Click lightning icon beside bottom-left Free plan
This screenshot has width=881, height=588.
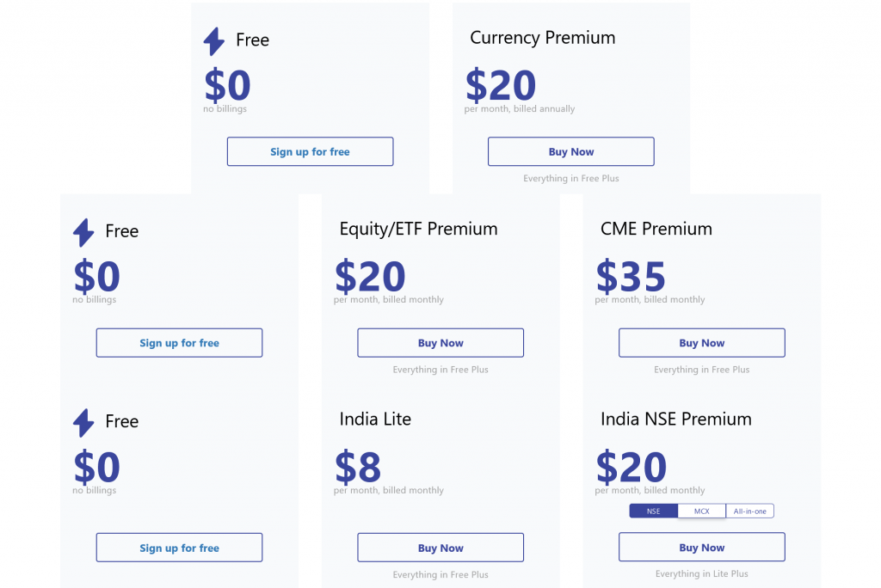[83, 423]
